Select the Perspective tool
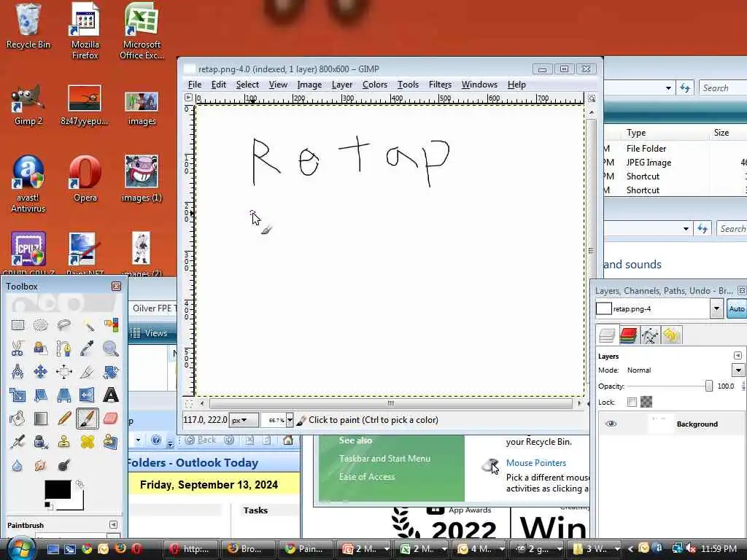The height and width of the screenshot is (560, 747). 64,394
